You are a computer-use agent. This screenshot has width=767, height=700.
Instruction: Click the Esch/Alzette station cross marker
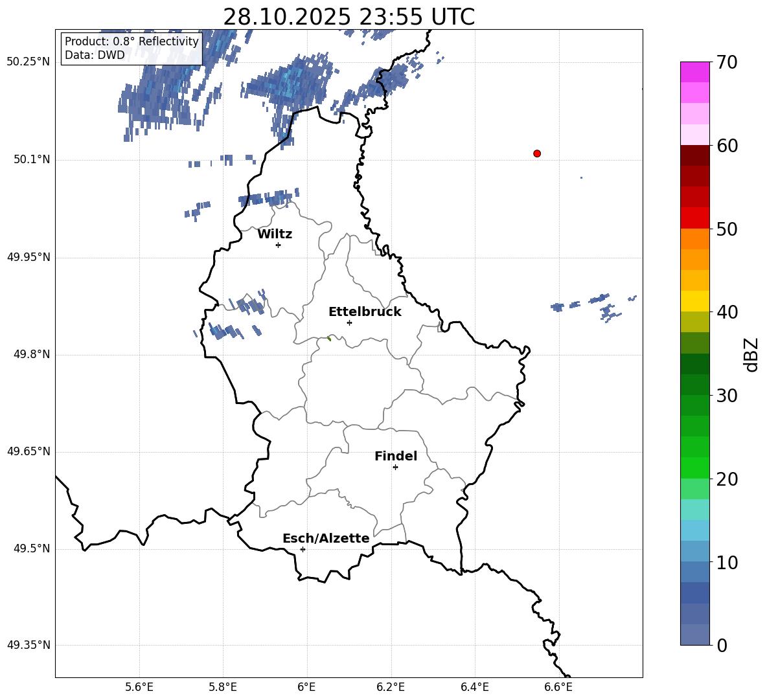303,549
